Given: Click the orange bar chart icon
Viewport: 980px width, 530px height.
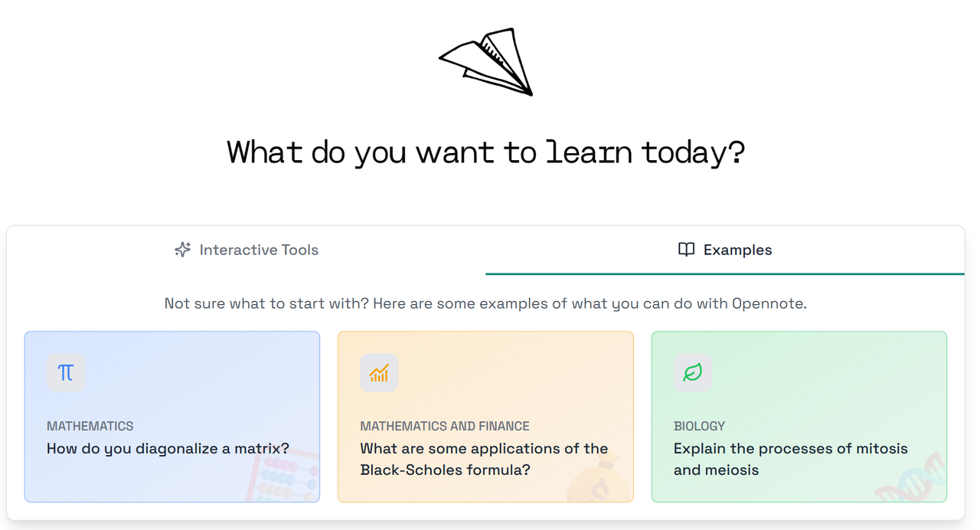Looking at the screenshot, I should point(379,373).
